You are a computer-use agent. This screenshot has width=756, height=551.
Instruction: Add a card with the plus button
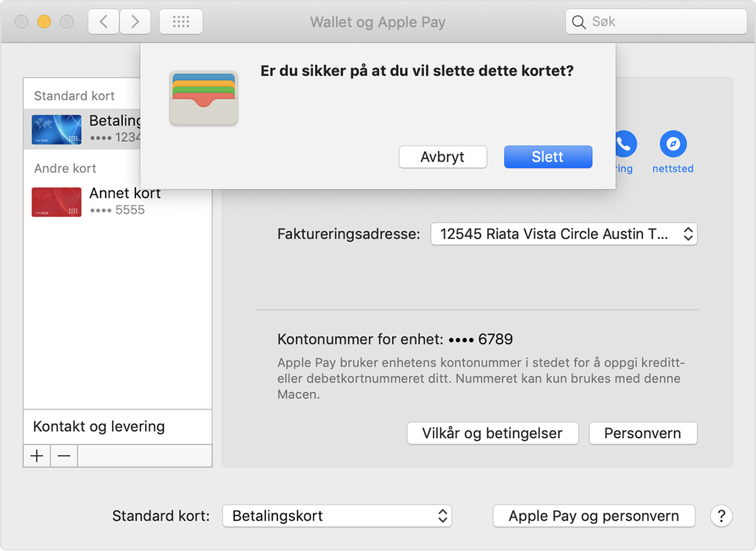click(x=37, y=456)
